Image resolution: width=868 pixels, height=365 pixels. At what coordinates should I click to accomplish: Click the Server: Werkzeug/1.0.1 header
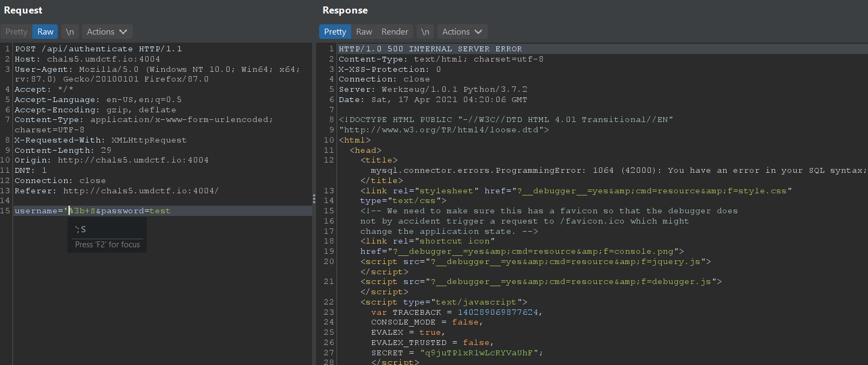tap(433, 89)
